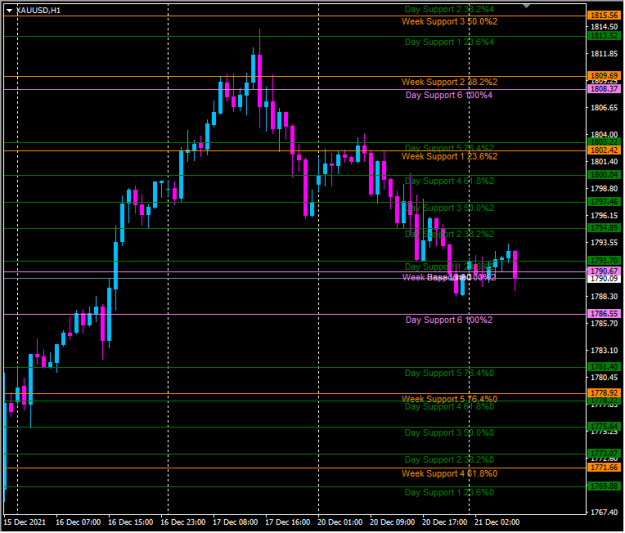Select the Day Support 1 23.6%0 label
Screen dimensions: 625x533
point(449,493)
